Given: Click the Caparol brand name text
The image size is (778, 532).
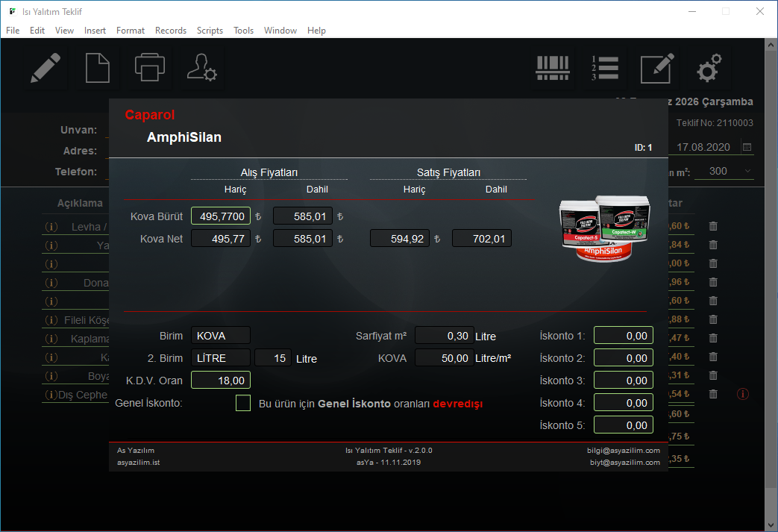Looking at the screenshot, I should [x=150, y=115].
